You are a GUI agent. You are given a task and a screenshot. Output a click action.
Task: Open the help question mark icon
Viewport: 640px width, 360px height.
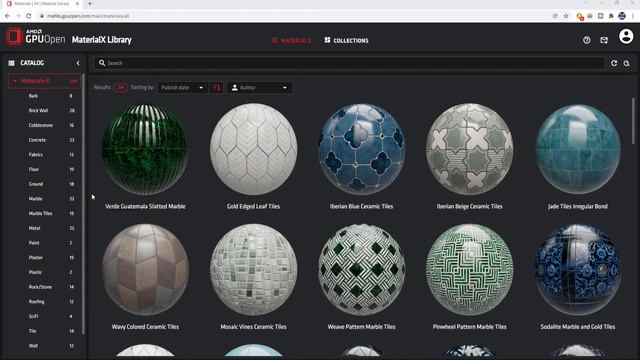click(587, 40)
